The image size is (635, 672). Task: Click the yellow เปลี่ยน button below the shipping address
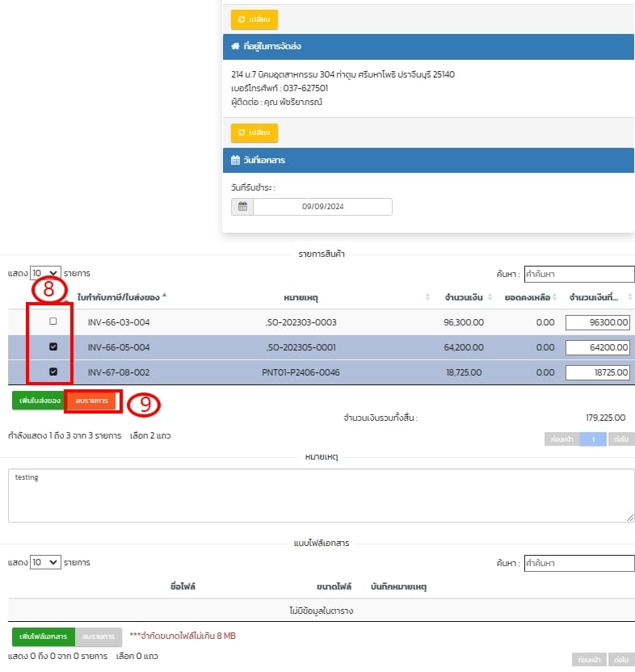pos(254,132)
